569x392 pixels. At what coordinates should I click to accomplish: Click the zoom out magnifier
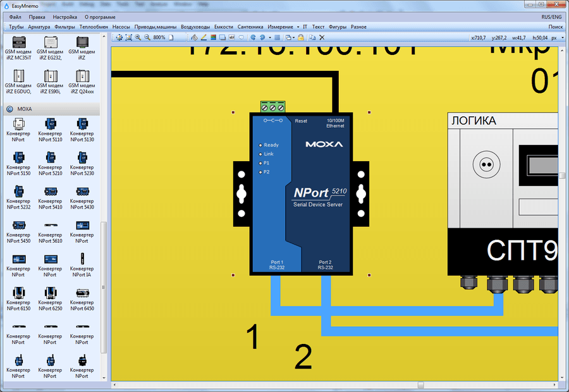147,37
